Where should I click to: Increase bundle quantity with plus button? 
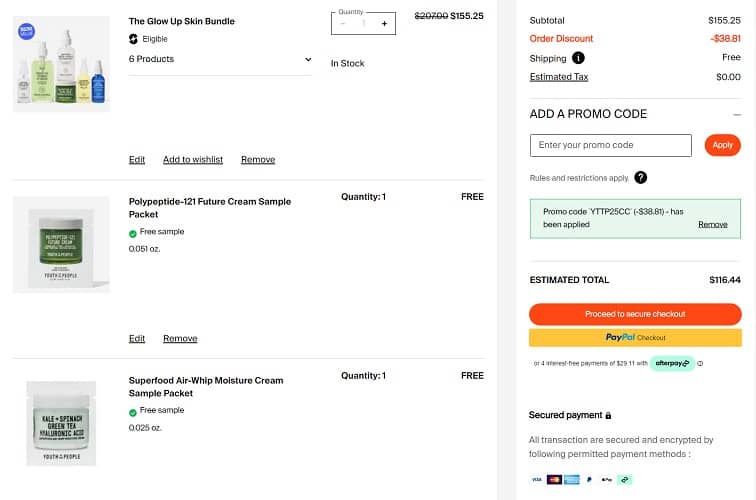(x=384, y=23)
